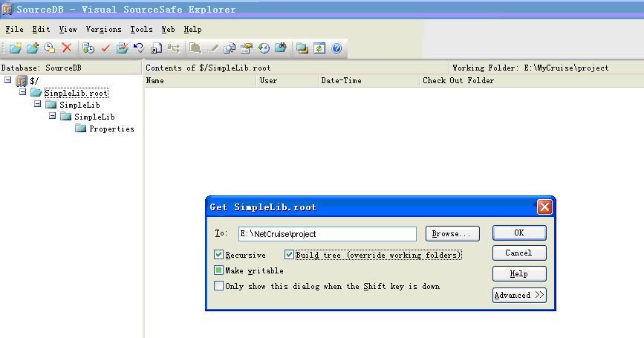Open the View menu

68,29
